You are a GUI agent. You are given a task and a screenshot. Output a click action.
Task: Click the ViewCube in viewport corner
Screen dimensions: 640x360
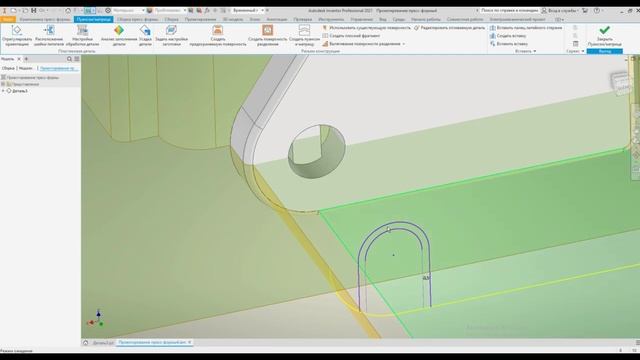coord(620,82)
